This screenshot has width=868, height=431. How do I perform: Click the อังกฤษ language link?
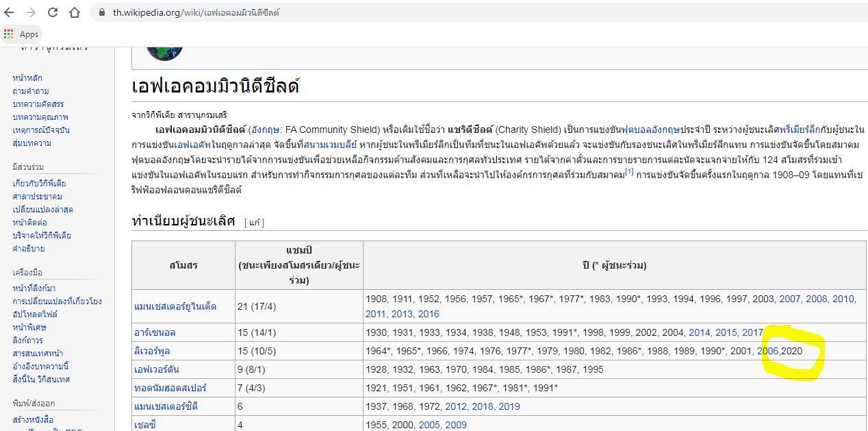pyautogui.click(x=264, y=130)
